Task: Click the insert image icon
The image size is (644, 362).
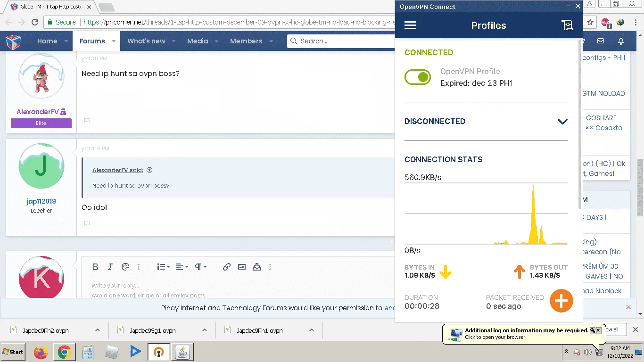Action: click(x=242, y=267)
